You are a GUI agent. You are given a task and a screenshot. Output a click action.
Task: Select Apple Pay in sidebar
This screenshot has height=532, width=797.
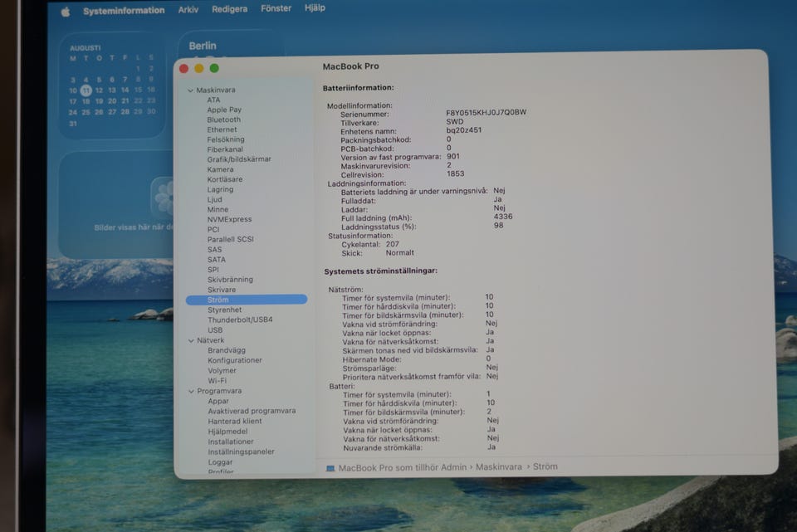224,110
